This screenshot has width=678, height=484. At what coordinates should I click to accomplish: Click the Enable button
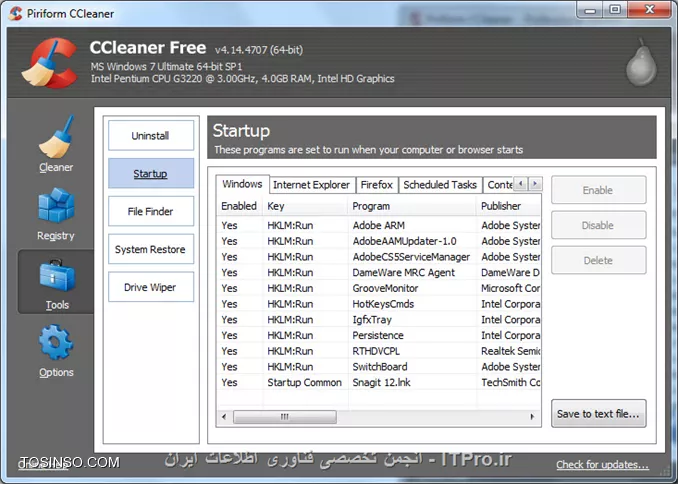pyautogui.click(x=598, y=190)
